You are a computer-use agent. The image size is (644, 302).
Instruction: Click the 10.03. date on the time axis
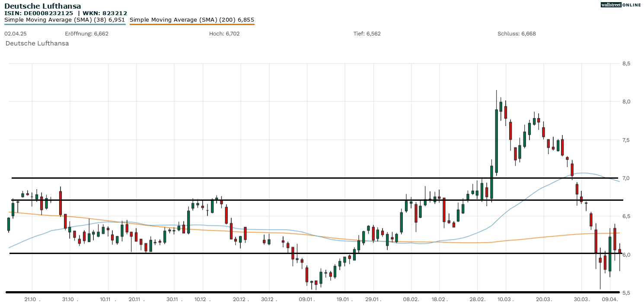pos(505,299)
